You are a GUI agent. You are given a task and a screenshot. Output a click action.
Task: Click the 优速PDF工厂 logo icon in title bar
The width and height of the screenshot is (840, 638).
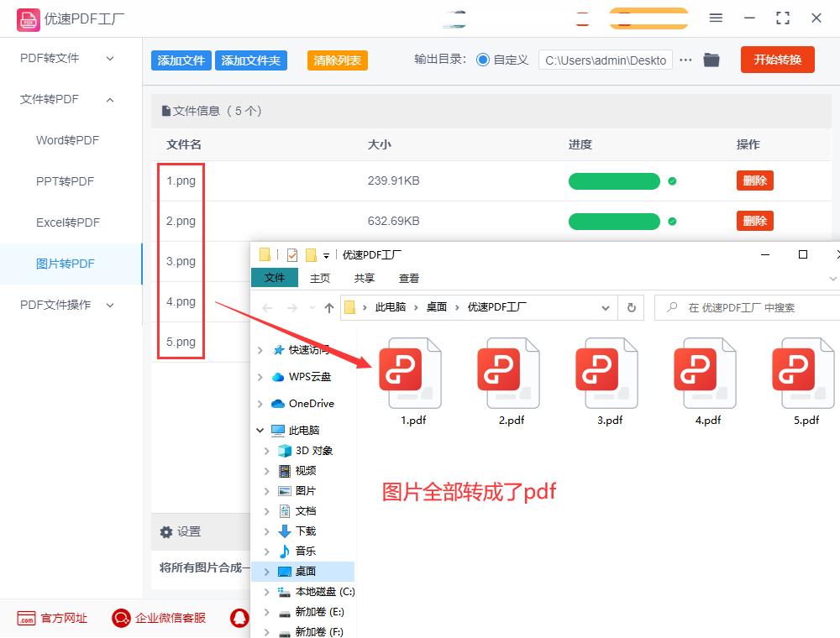(x=28, y=18)
